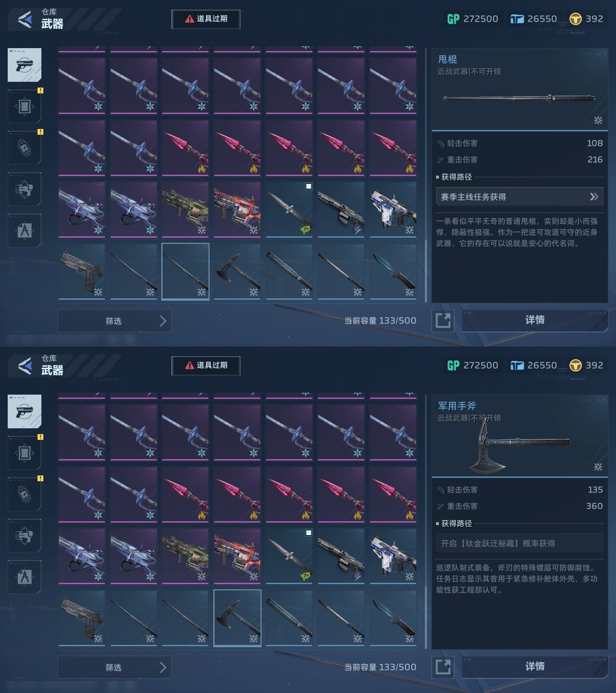
Task: Click the upper inventory grid scrollbar
Action: [425, 269]
